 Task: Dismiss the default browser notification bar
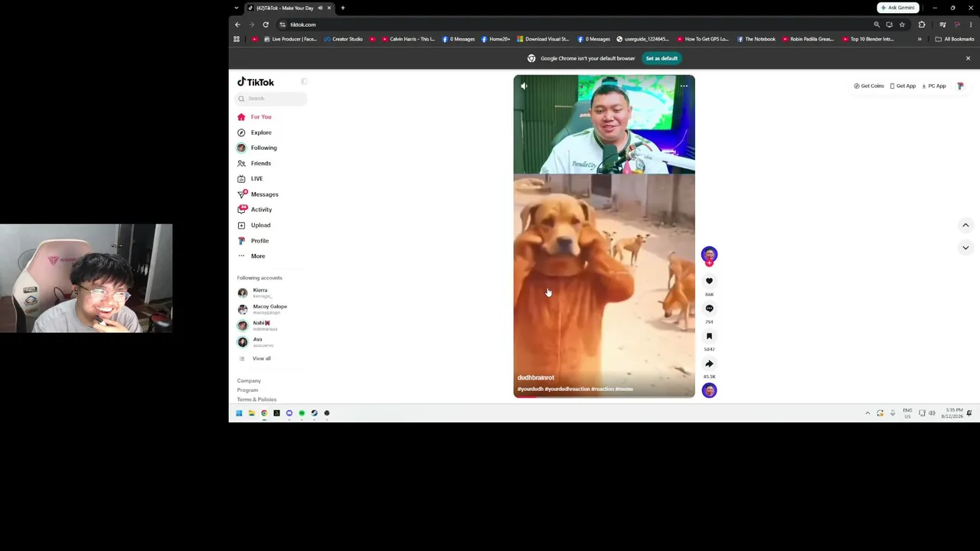click(x=968, y=58)
